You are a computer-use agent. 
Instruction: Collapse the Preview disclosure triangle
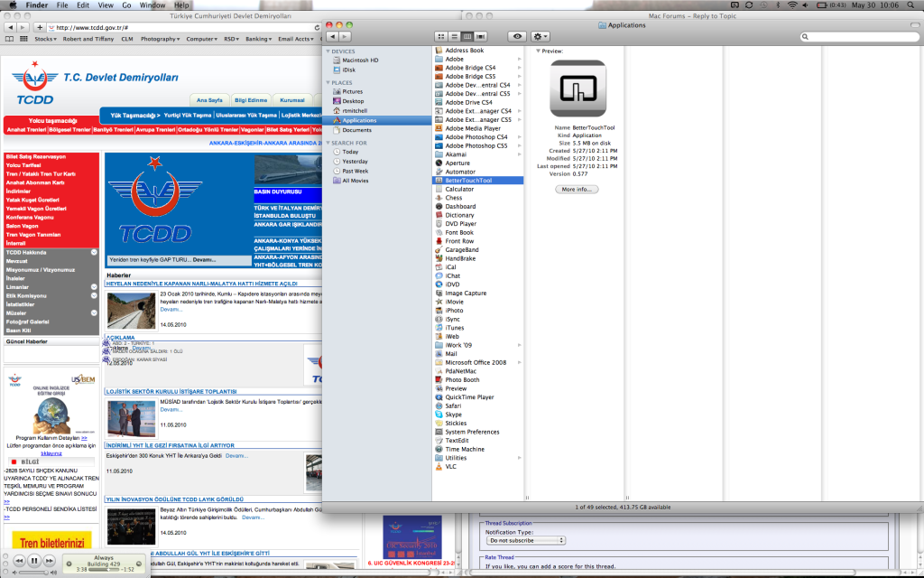[538, 51]
